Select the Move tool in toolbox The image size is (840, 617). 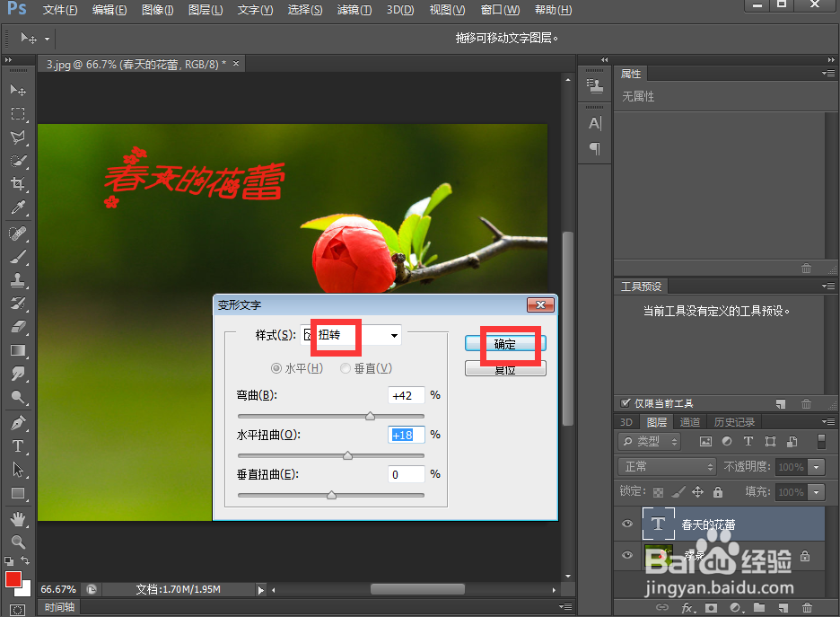tap(18, 90)
